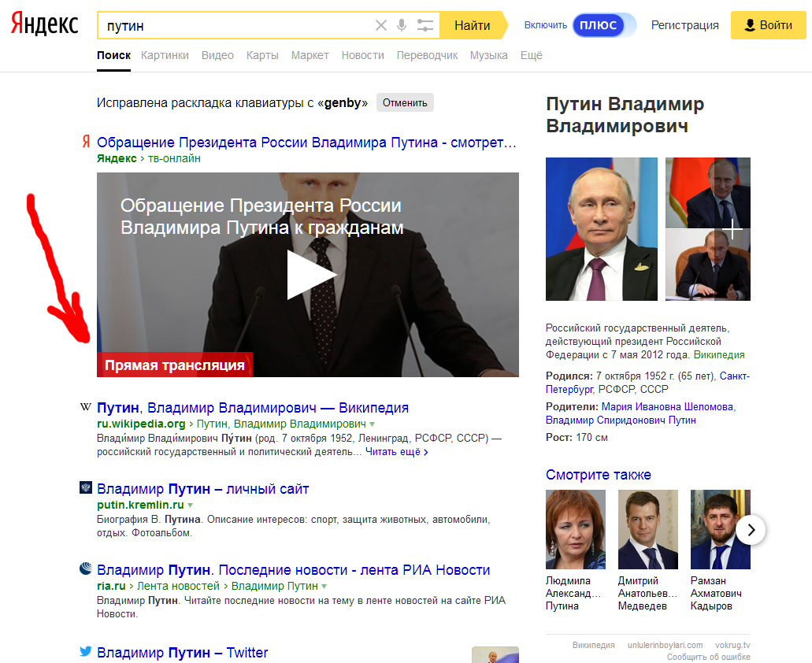Click the Википедия source footer link
812x663 pixels.
point(594,645)
